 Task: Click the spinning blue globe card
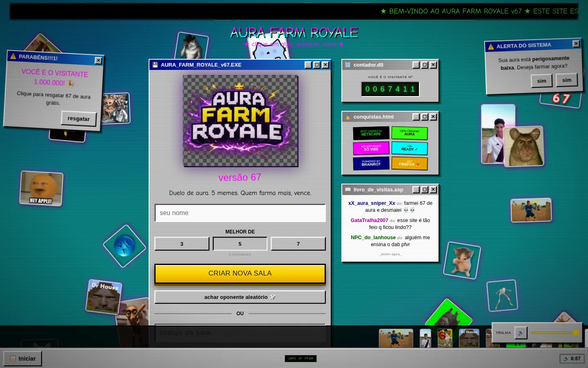point(125,246)
